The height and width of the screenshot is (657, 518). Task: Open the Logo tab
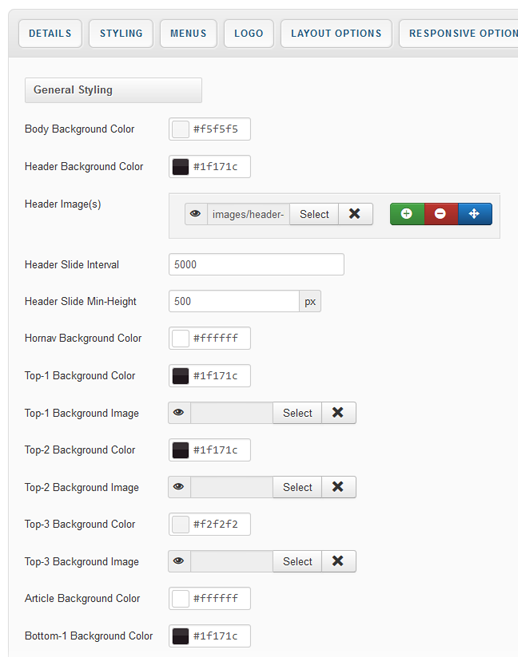[x=249, y=34]
